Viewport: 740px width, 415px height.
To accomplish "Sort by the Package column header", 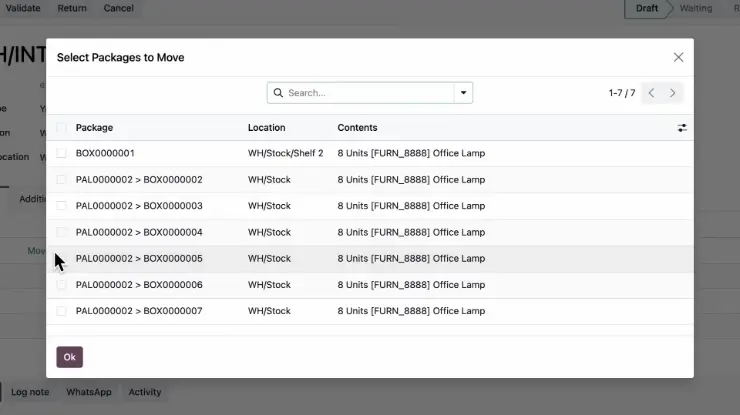I will click(94, 128).
